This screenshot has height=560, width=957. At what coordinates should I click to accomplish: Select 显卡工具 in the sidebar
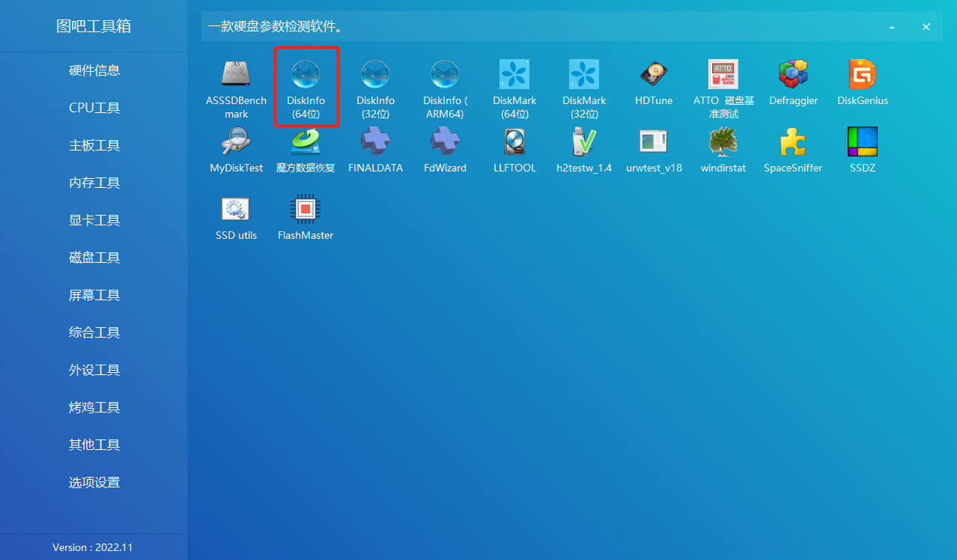94,220
